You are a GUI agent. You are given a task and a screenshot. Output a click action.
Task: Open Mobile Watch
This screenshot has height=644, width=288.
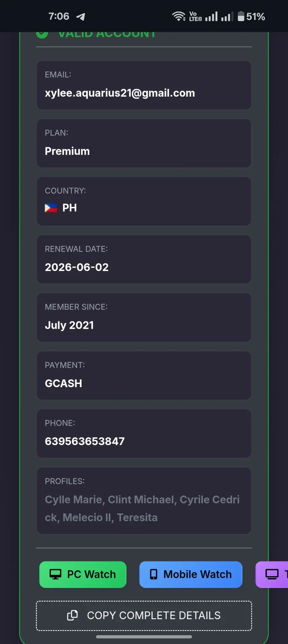[x=191, y=574]
